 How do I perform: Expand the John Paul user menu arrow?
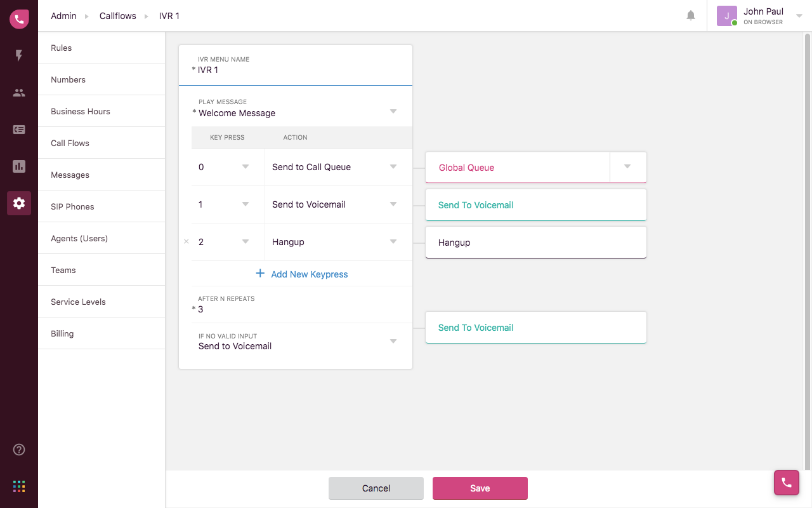point(799,16)
